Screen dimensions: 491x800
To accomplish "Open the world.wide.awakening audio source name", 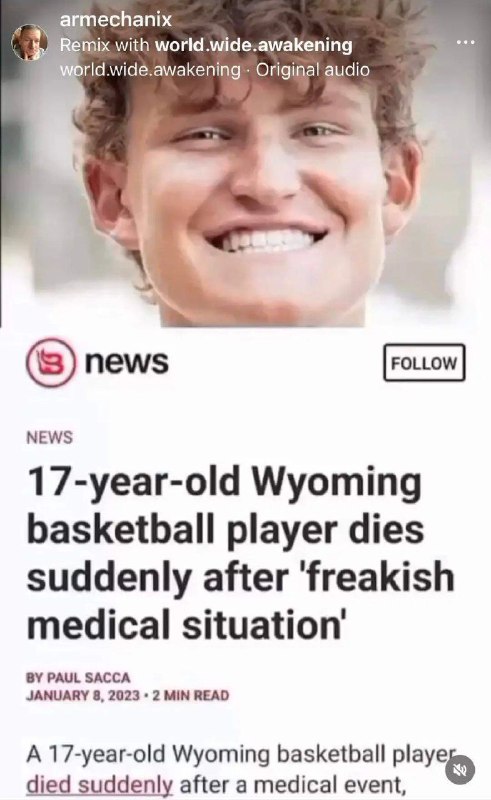I will click(150, 70).
